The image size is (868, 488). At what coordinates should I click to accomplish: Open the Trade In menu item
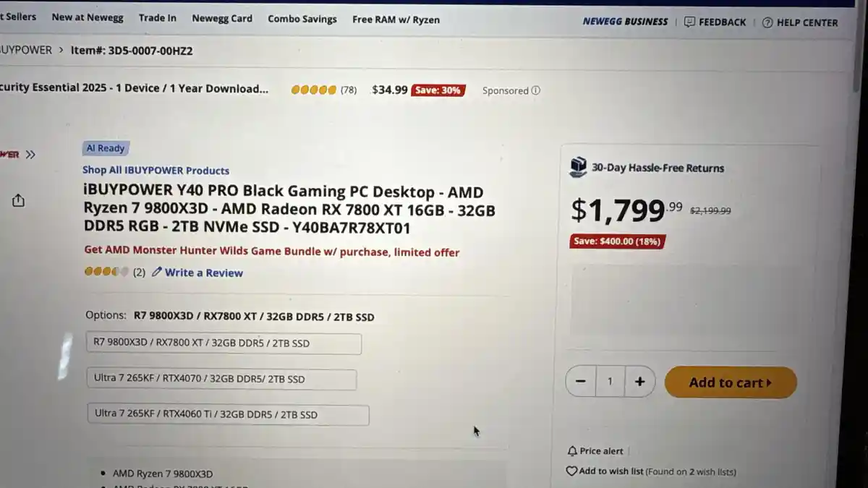pos(158,18)
